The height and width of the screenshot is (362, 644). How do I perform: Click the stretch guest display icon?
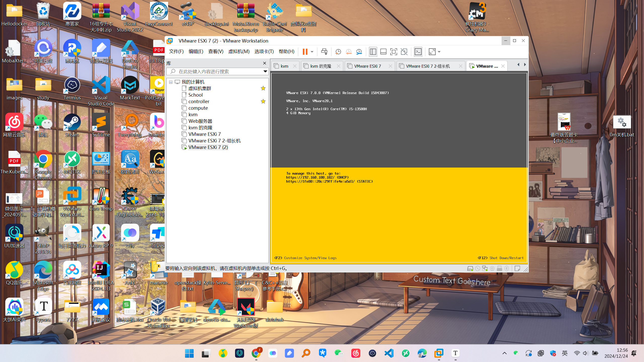432,52
